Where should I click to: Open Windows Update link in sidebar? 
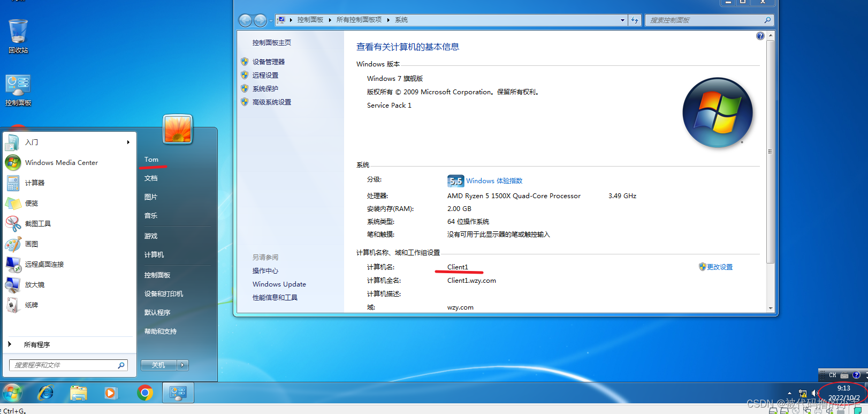(x=279, y=284)
